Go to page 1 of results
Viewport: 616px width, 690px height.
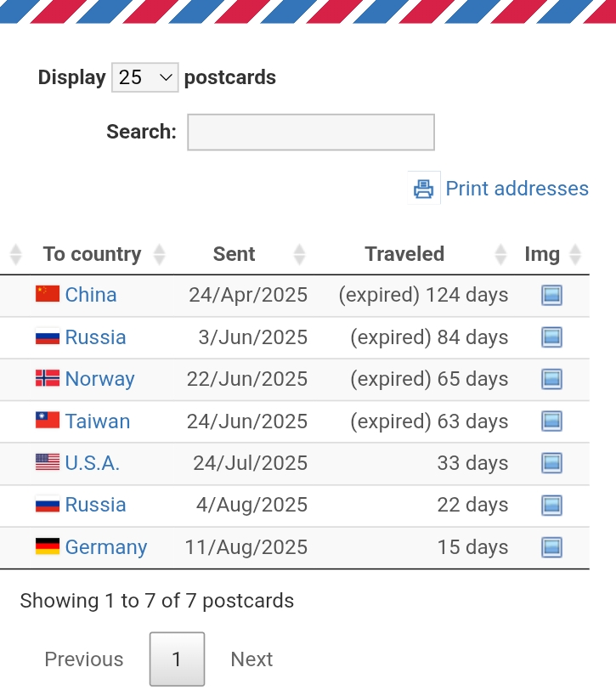point(177,659)
